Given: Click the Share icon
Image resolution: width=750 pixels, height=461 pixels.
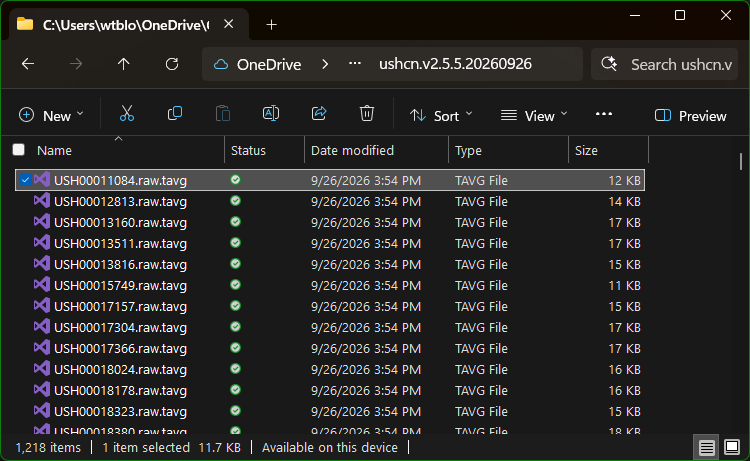Looking at the screenshot, I should [x=319, y=114].
